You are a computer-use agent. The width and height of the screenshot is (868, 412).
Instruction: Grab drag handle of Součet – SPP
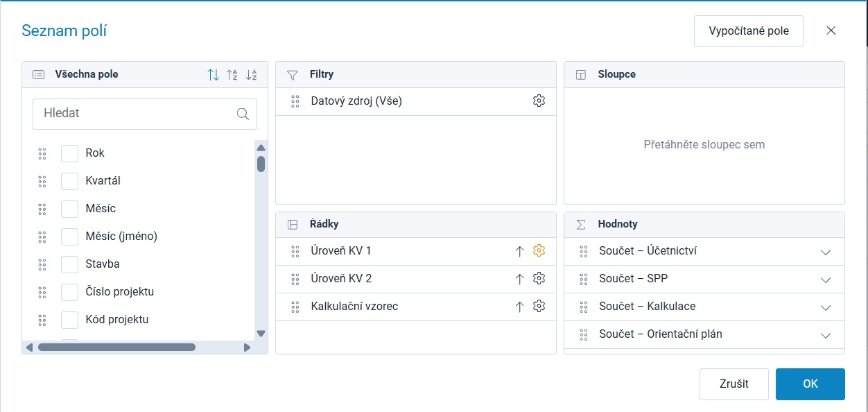click(x=583, y=279)
